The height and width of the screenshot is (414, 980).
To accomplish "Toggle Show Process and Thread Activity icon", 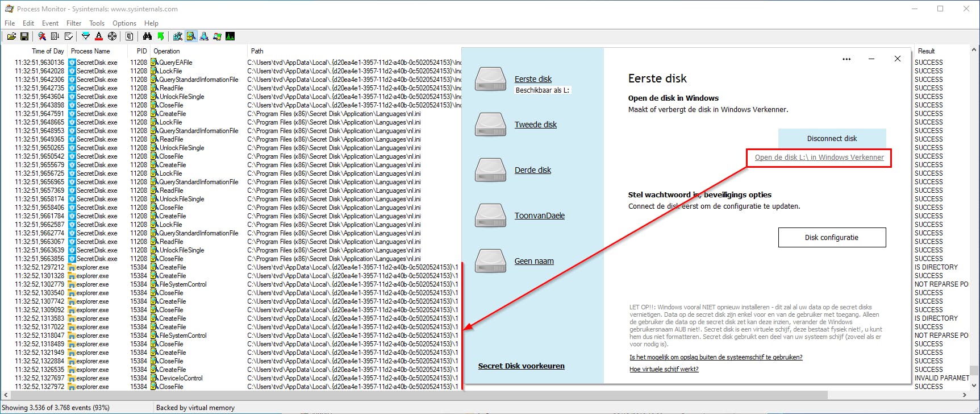I will pyautogui.click(x=217, y=36).
